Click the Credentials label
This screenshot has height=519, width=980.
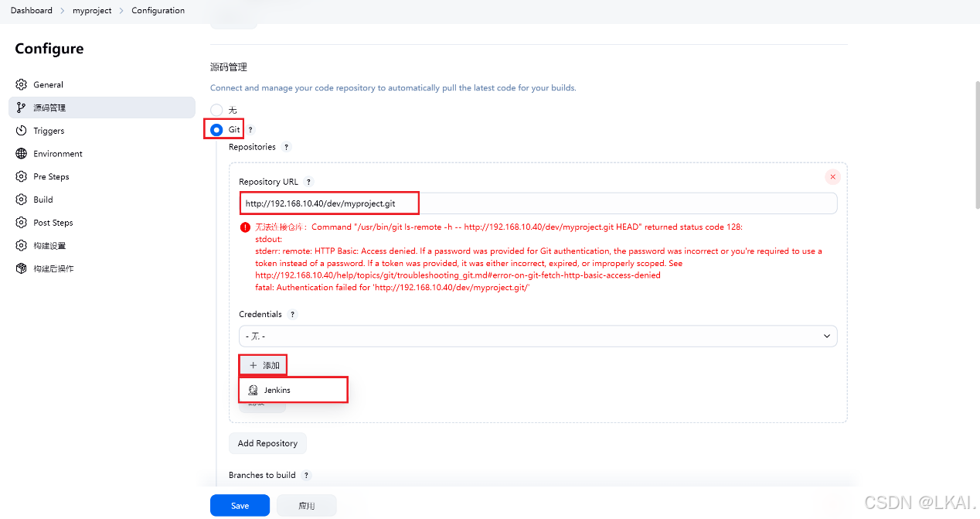tap(260, 315)
